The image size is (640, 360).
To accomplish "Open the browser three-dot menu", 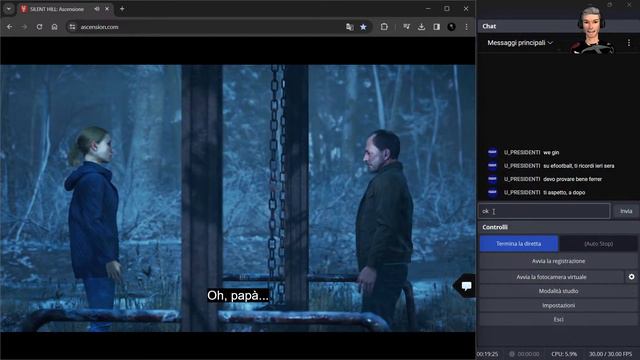I will click(x=466, y=27).
